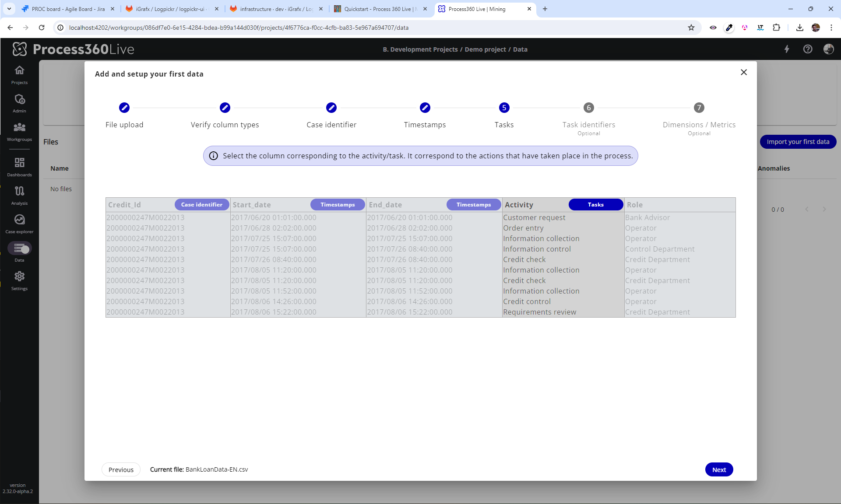
Task: Open browser tab search dropdown
Action: pyautogui.click(x=9, y=9)
